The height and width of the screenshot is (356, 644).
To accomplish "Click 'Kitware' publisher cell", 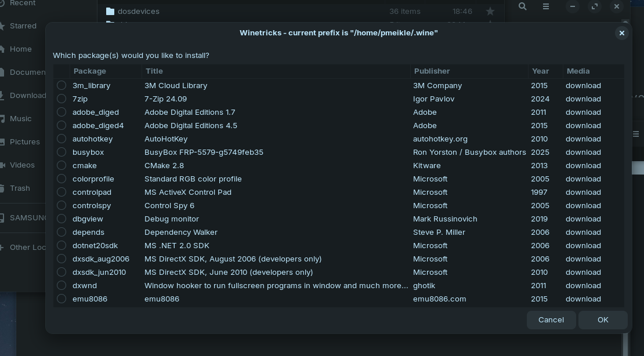I will click(427, 165).
